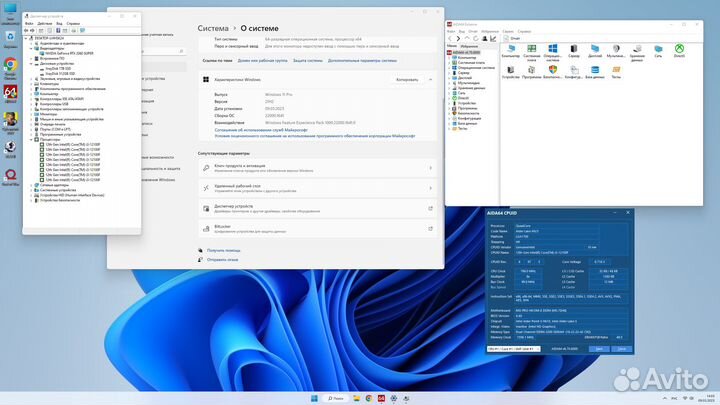Expand Системная плата in AIDA64 tree
The width and height of the screenshot is (720, 405).
pos(450,62)
